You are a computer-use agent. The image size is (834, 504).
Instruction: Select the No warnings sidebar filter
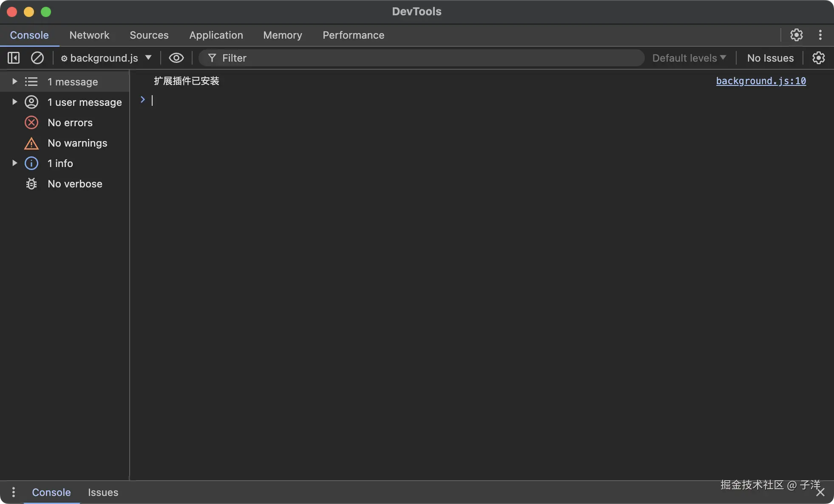pyautogui.click(x=77, y=143)
